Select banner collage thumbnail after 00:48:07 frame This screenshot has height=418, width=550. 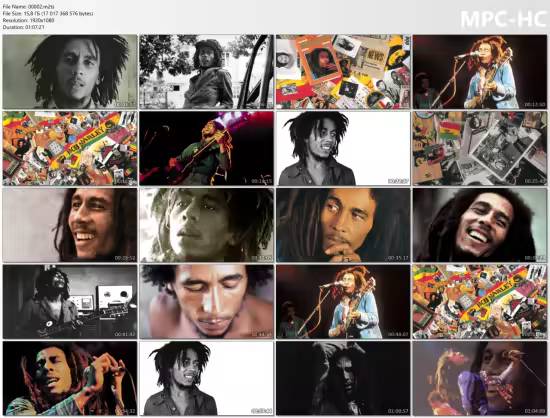pos(480,302)
